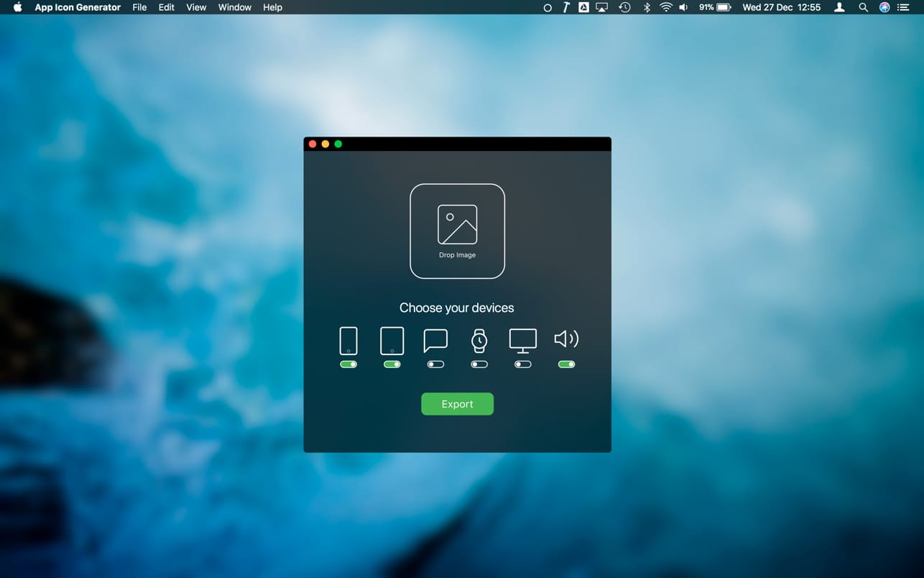Open the File menu
The width and height of the screenshot is (924, 578).
coord(139,7)
